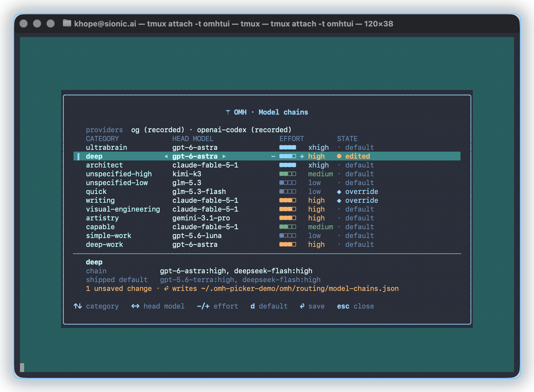This screenshot has width=534, height=392.
Task: Click the gpt-5.6-luna head model
Action: pyautogui.click(x=197, y=236)
